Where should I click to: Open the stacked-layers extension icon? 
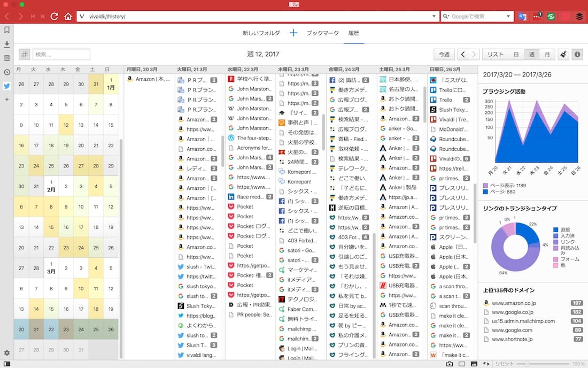579,17
